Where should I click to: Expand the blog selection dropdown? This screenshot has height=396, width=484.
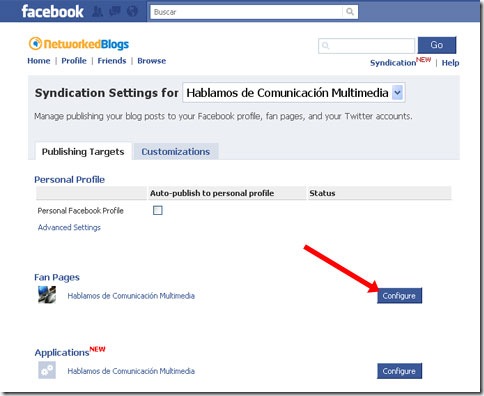coord(397,93)
